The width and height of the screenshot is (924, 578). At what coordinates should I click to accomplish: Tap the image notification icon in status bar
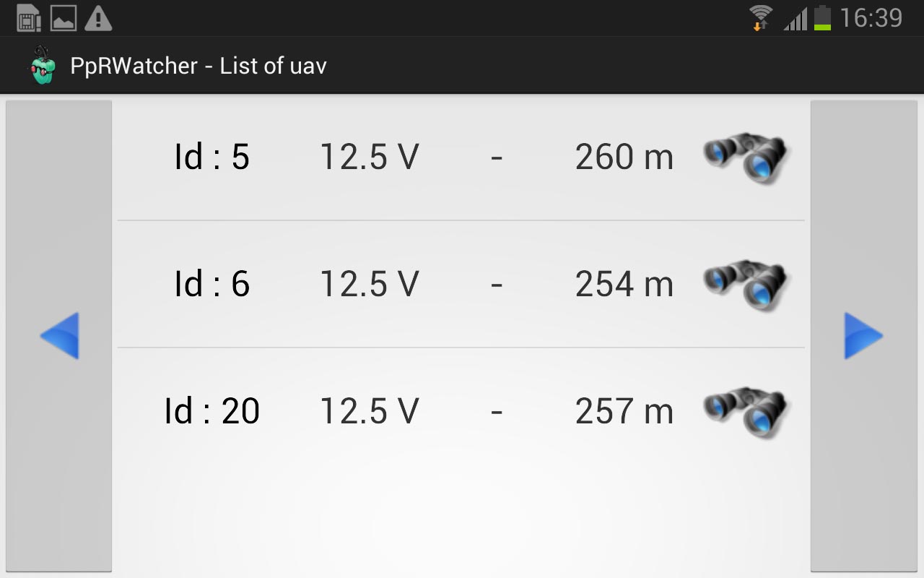[64, 18]
